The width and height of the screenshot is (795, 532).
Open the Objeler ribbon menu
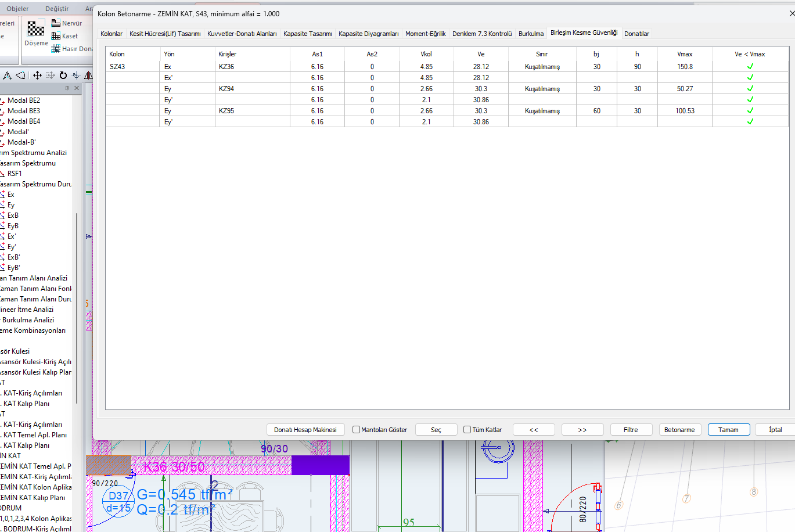pos(17,9)
